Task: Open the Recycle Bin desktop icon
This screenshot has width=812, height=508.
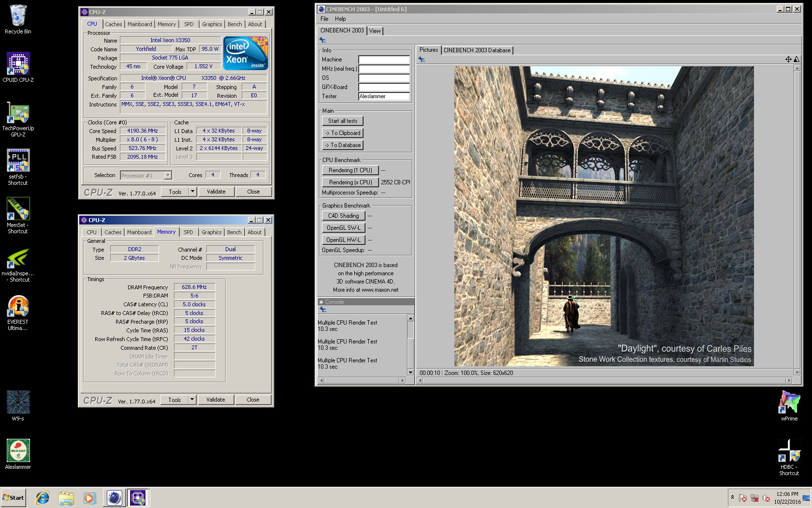Action: click(18, 19)
